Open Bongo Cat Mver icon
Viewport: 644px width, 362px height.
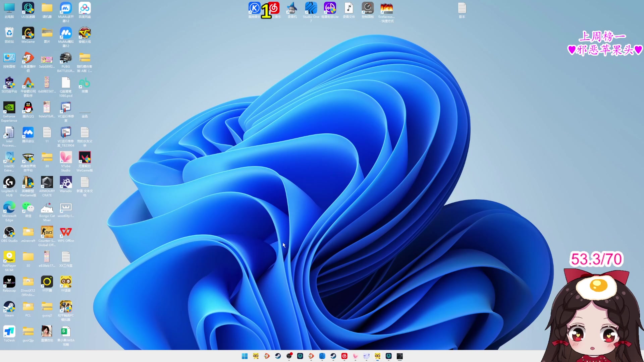coord(47,212)
